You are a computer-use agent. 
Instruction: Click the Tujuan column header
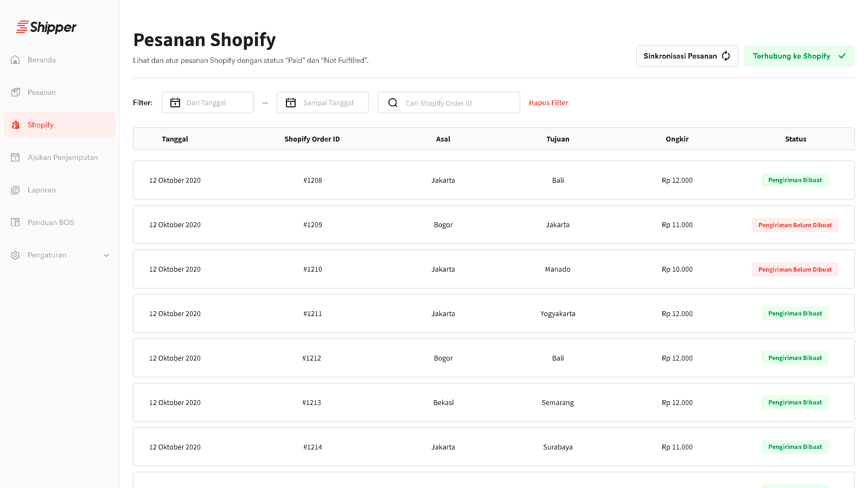pos(558,139)
